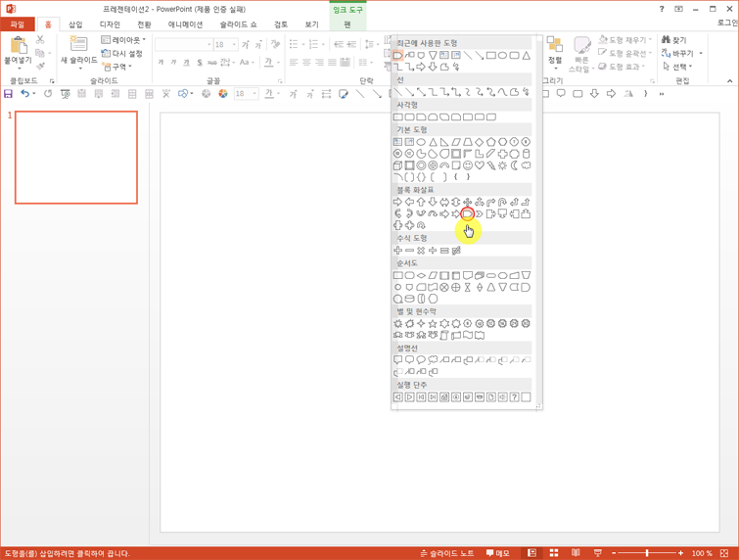Click 슬라이드 노트 notes button
Image resolution: width=739 pixels, height=560 pixels.
[447, 553]
